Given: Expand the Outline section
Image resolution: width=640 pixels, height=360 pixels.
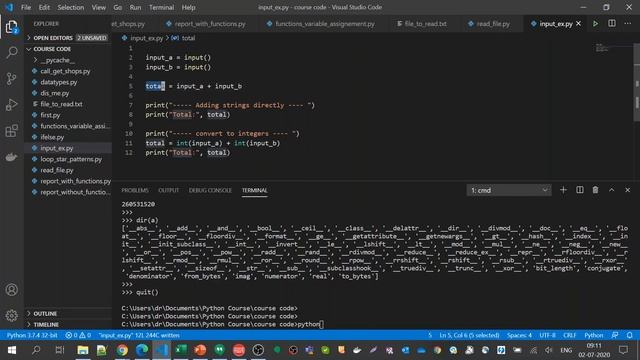Looking at the screenshot, I should point(69,313).
